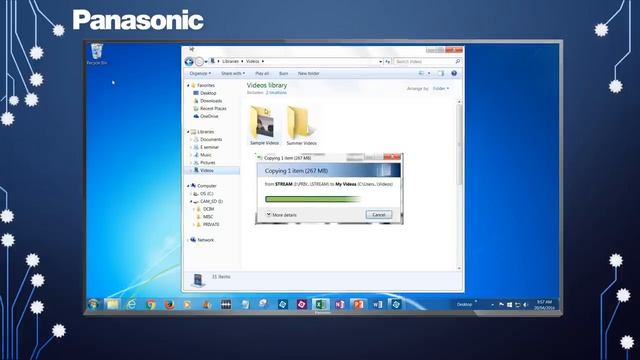Open Word from the taskbar
This screenshot has width=640, height=360.
tap(378, 304)
